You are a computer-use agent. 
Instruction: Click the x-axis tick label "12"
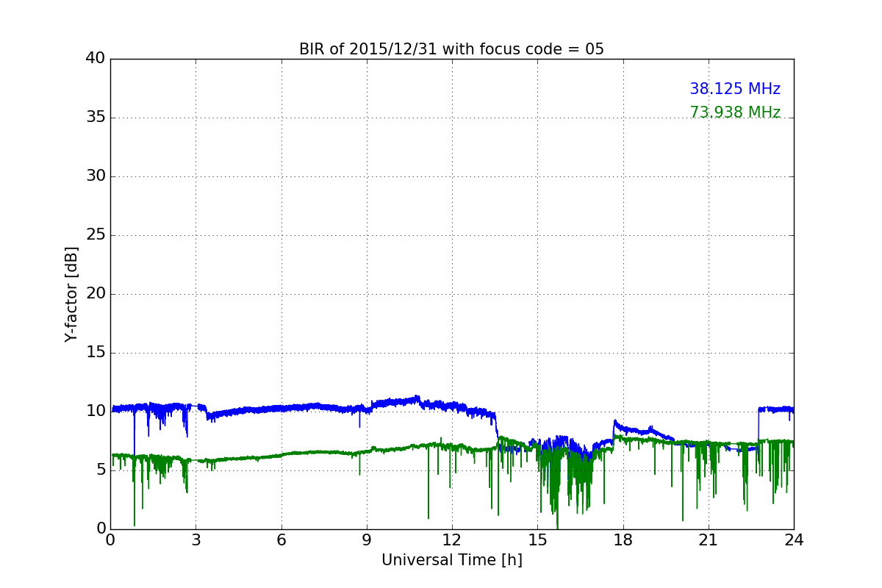pos(452,540)
